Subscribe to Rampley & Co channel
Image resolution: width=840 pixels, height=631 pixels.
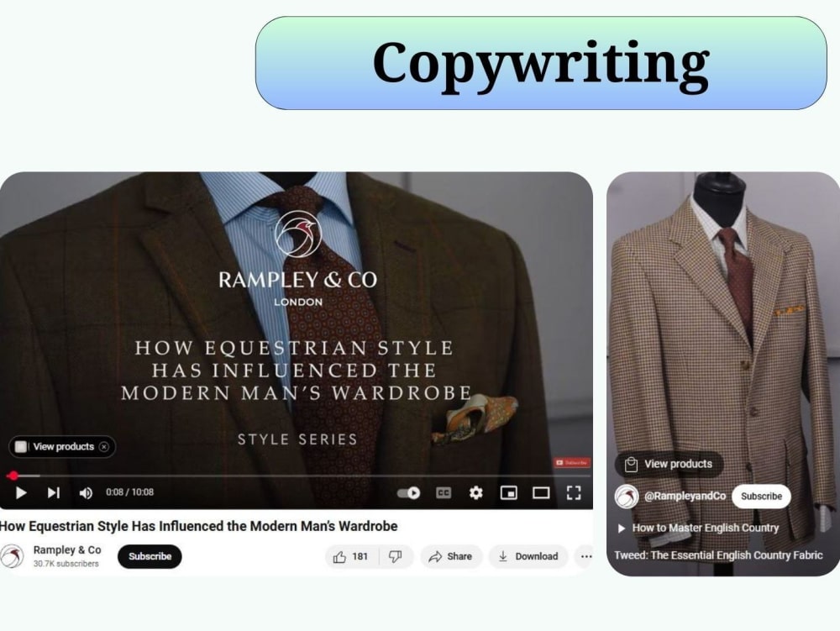(x=150, y=556)
